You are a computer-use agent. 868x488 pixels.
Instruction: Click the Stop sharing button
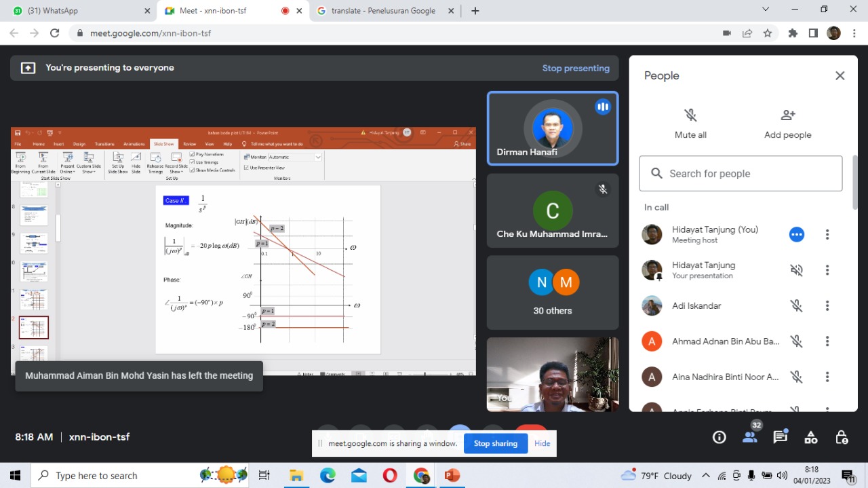pyautogui.click(x=495, y=443)
